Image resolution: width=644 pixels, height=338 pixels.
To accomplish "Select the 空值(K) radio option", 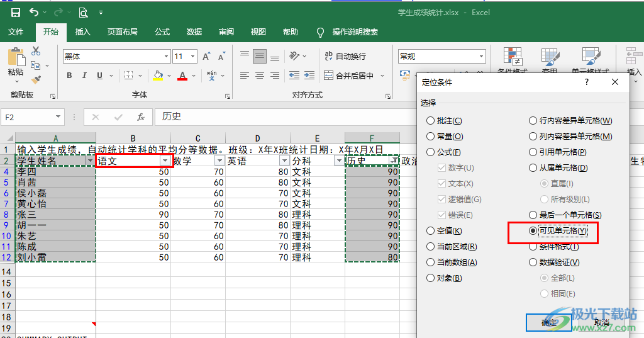I will (x=444, y=231).
